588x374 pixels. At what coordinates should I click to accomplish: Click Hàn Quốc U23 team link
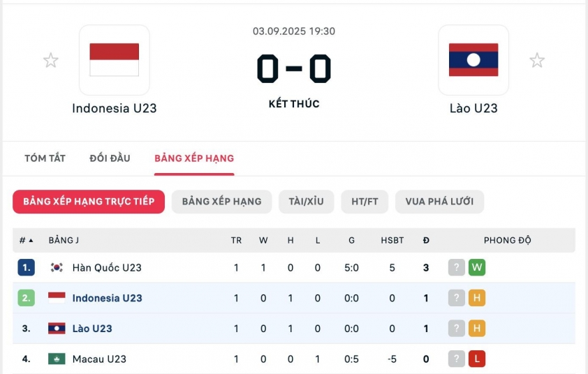[x=107, y=267]
